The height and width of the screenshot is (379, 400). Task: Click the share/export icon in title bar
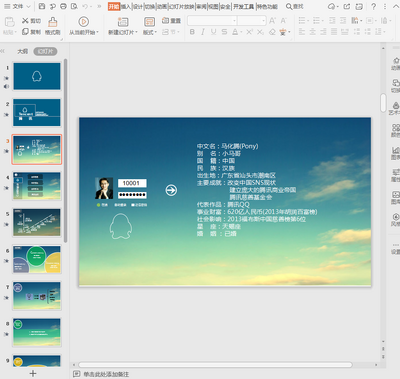pos(347,6)
